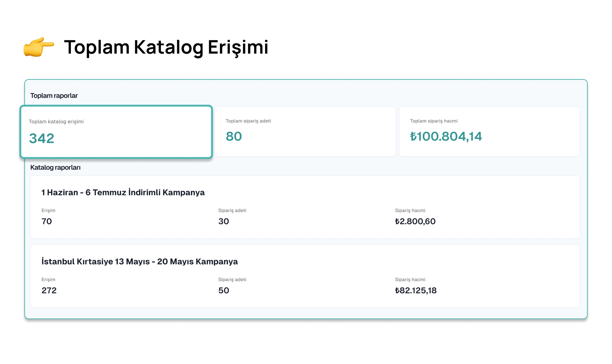Click the "Katalog raporları" section heading
Image resolution: width=612 pixels, height=364 pixels.
[x=55, y=167]
